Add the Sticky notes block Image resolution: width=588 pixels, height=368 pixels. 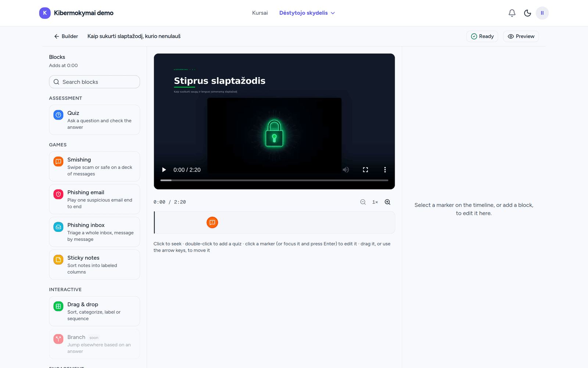click(x=94, y=265)
